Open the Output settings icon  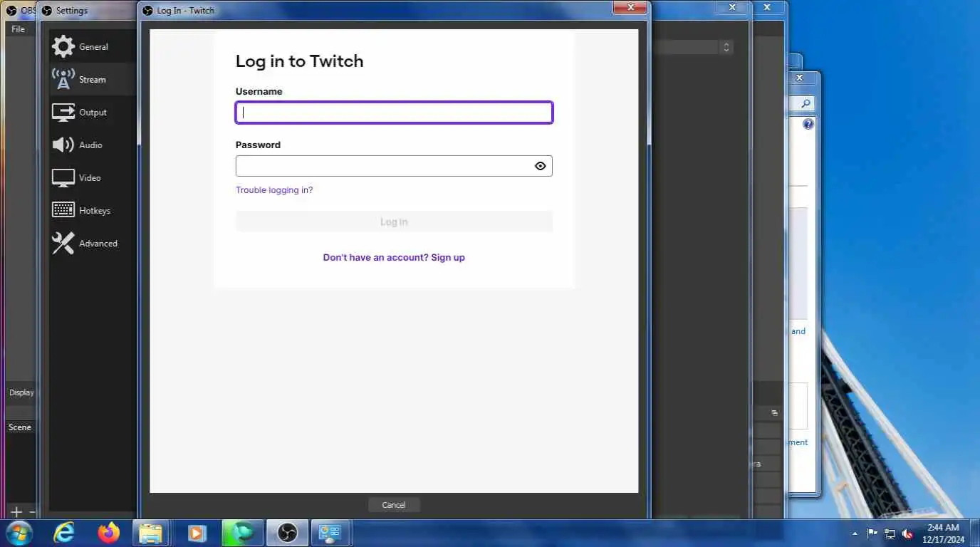(63, 112)
